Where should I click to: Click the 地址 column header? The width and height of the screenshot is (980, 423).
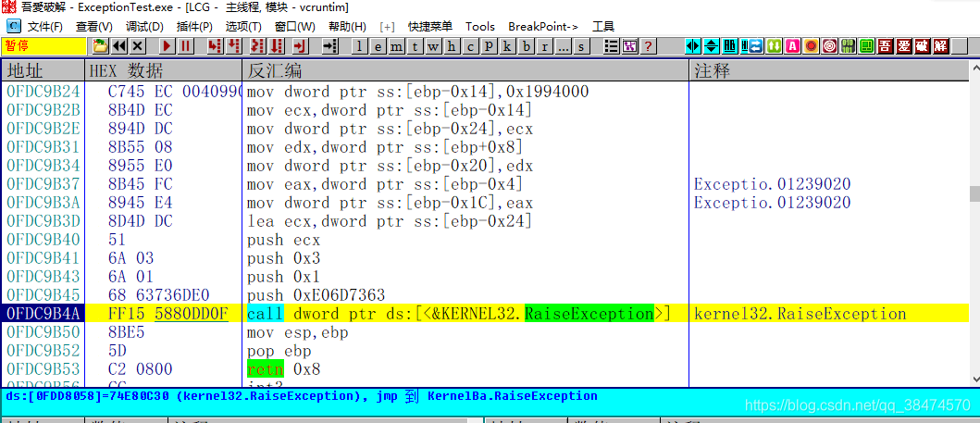[43, 70]
